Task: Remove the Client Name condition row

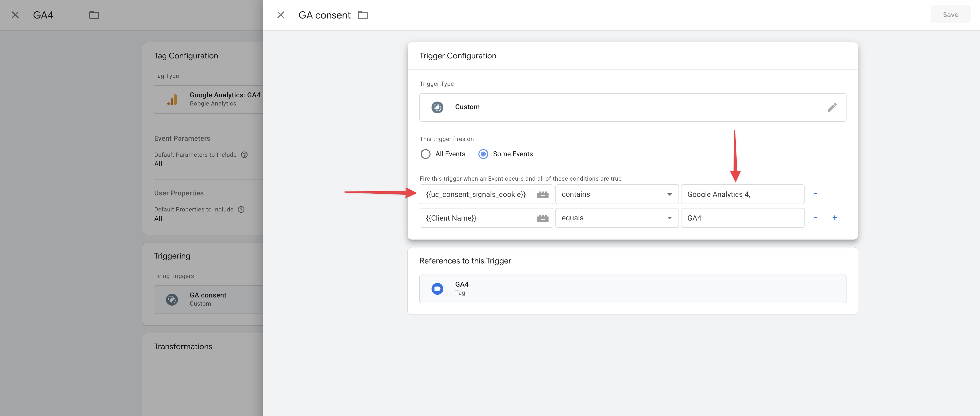Action: (815, 217)
